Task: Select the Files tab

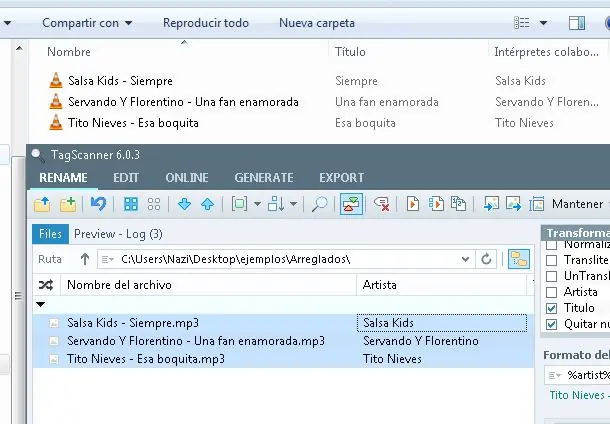Action: click(51, 234)
